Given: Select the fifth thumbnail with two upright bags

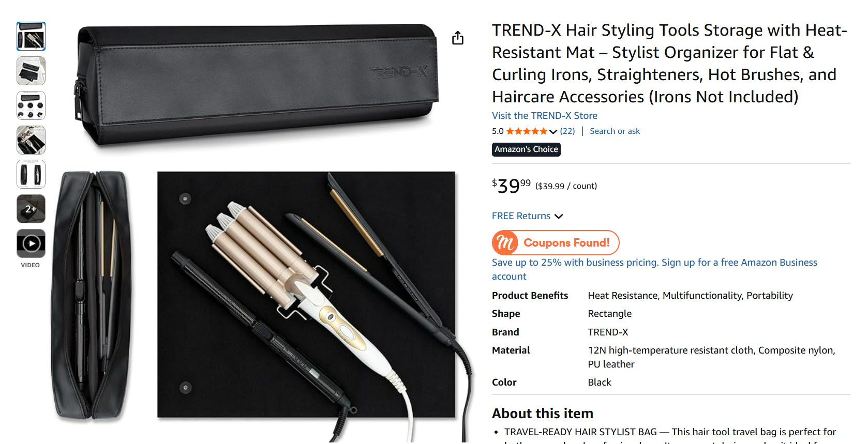Looking at the screenshot, I should tap(31, 174).
